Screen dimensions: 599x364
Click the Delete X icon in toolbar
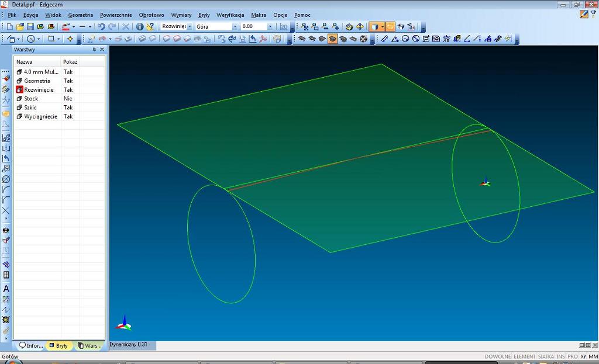pos(126,27)
